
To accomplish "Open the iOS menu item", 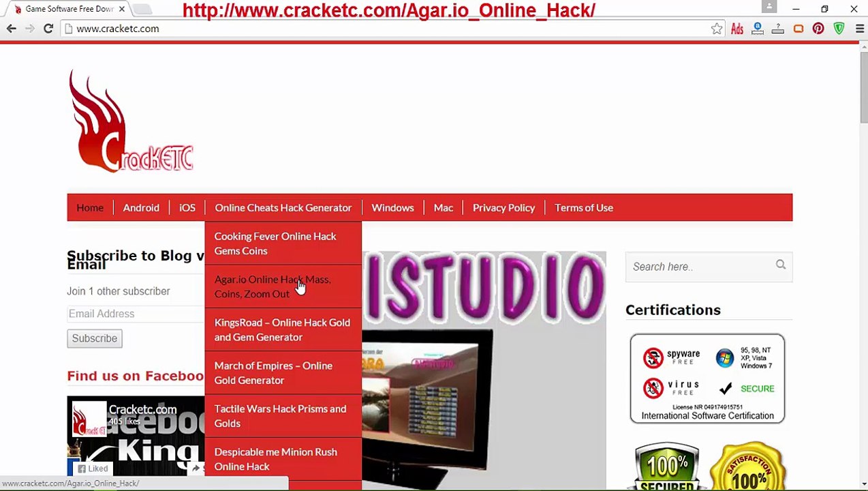I will coord(187,207).
